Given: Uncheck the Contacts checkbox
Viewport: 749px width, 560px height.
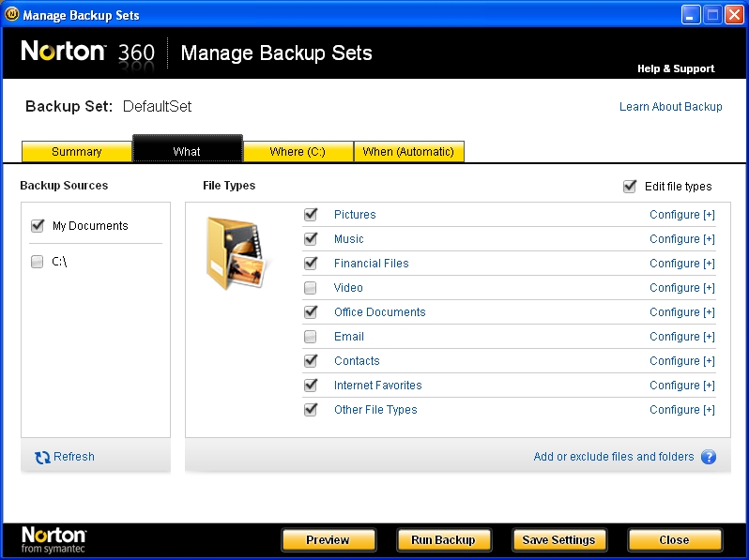Looking at the screenshot, I should click(x=311, y=360).
